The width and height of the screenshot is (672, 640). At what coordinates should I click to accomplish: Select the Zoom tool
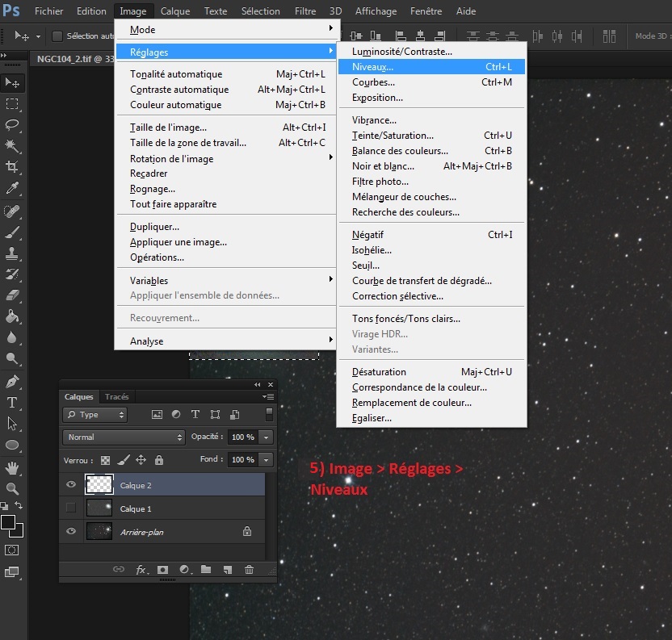pos(12,489)
